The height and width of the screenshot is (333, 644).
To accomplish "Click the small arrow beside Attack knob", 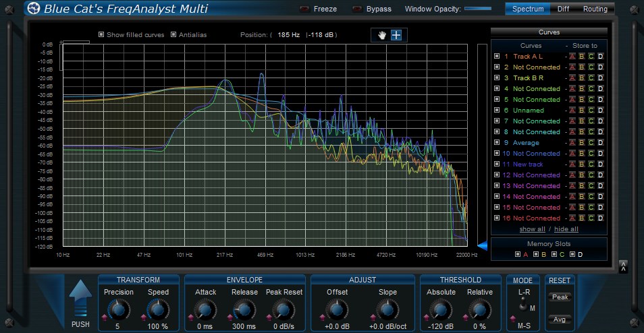I will [x=190, y=317].
